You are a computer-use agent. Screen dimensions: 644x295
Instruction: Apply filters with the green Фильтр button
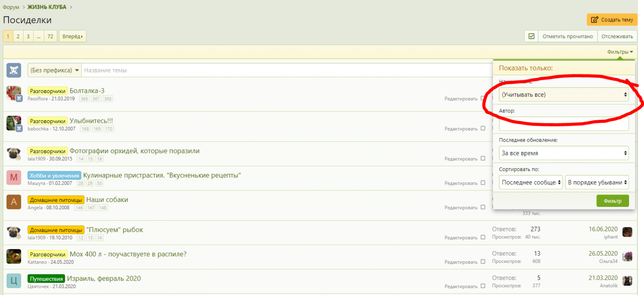click(612, 201)
